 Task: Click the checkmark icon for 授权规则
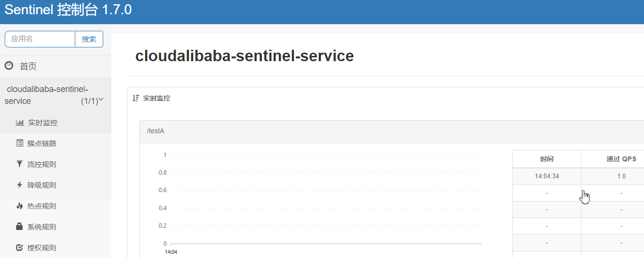pyautogui.click(x=19, y=248)
